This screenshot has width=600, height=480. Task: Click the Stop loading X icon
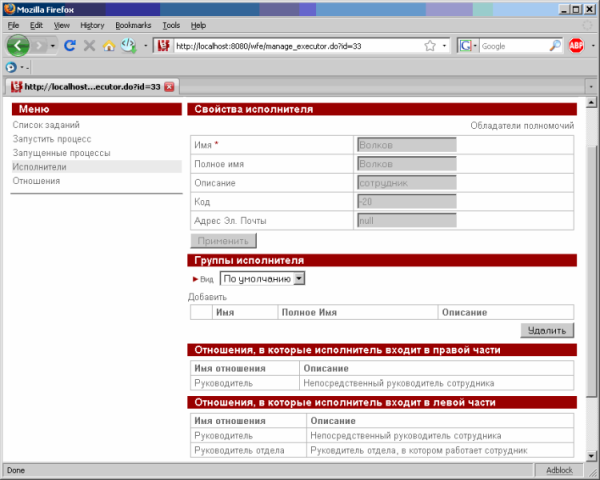[x=89, y=46]
